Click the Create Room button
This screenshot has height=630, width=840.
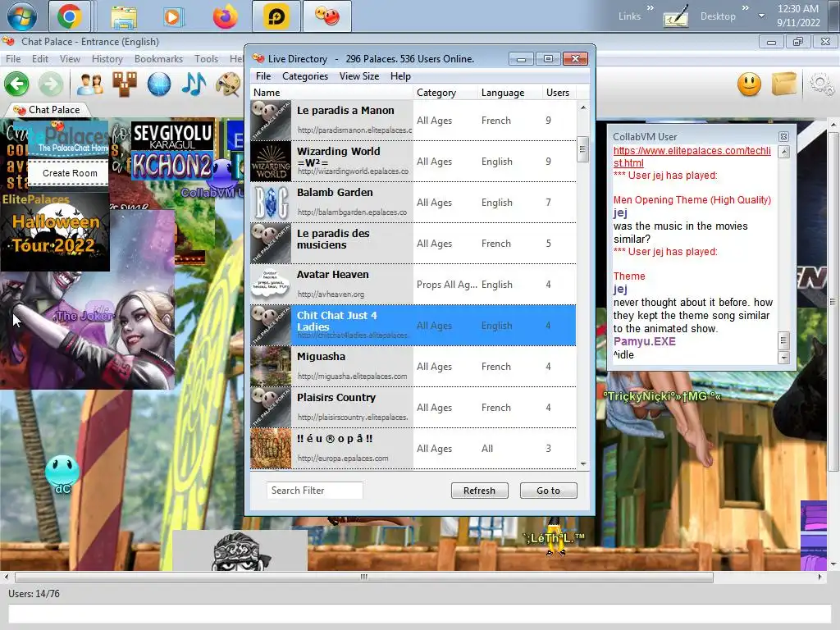coord(70,173)
